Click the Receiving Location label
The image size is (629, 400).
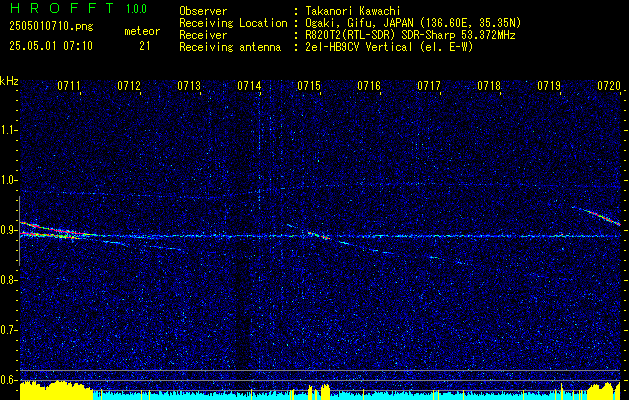(x=233, y=23)
